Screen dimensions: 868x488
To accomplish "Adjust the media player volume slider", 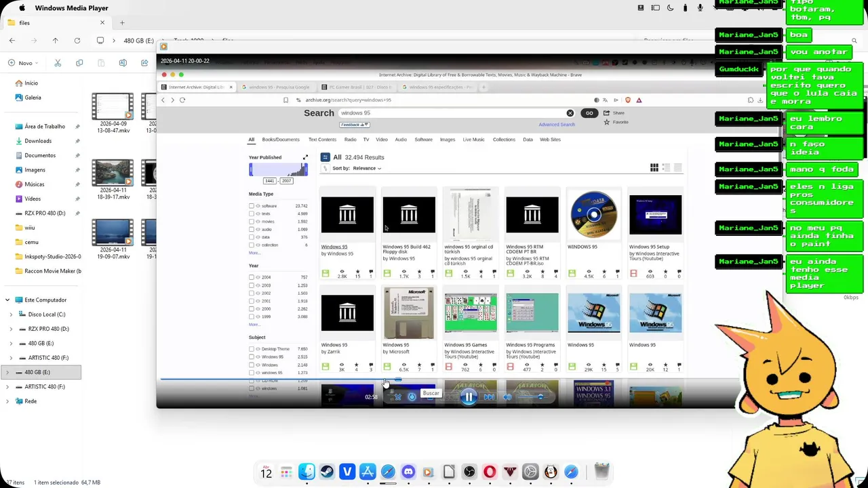I will point(532,397).
